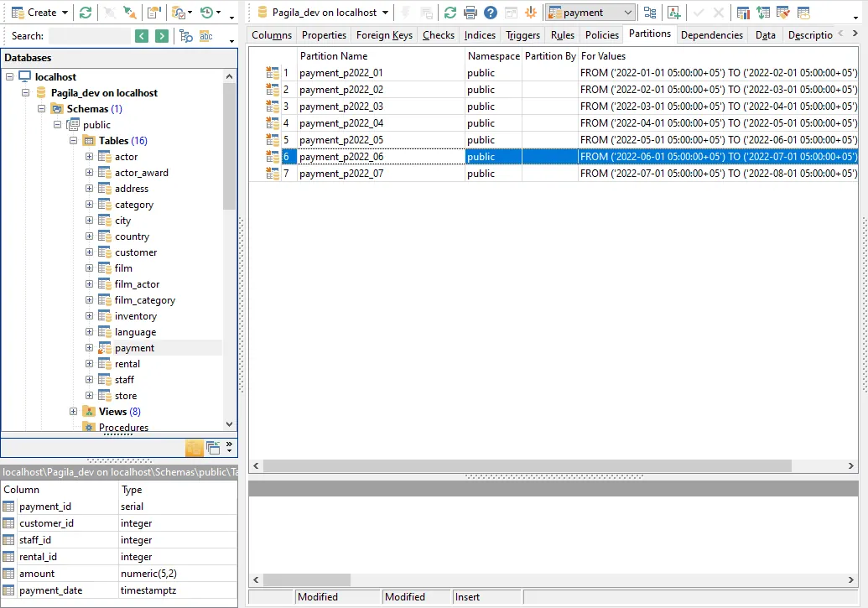Collapse the Schemas node
Viewport: 868px width, 608px height.
coord(42,108)
